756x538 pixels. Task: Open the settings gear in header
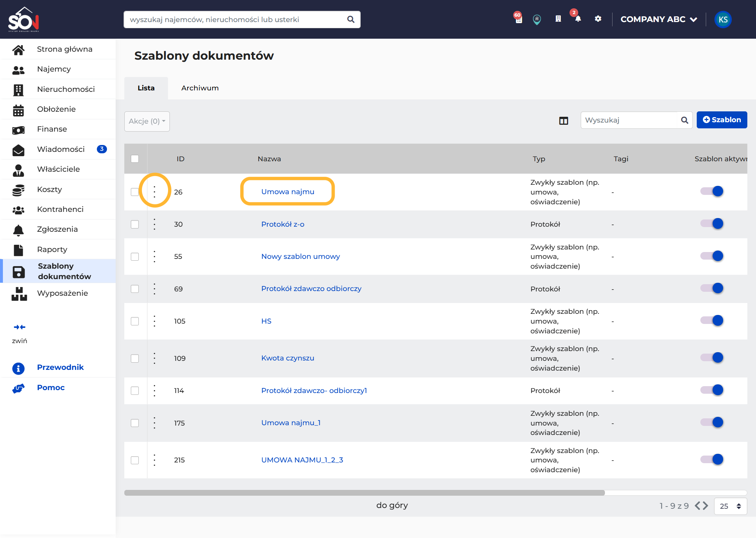tap(598, 19)
